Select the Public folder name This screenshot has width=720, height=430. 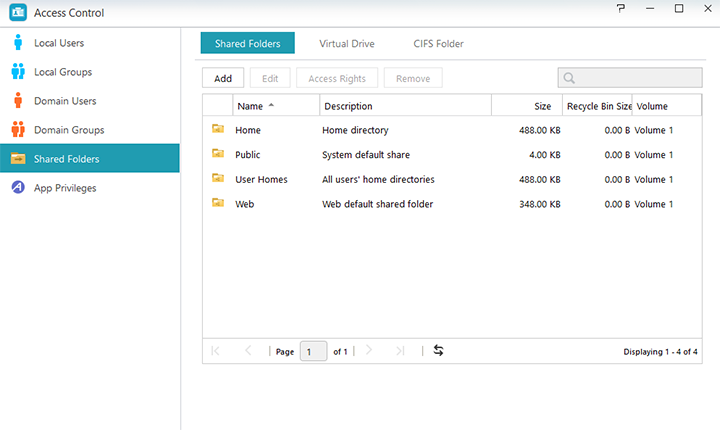[248, 155]
